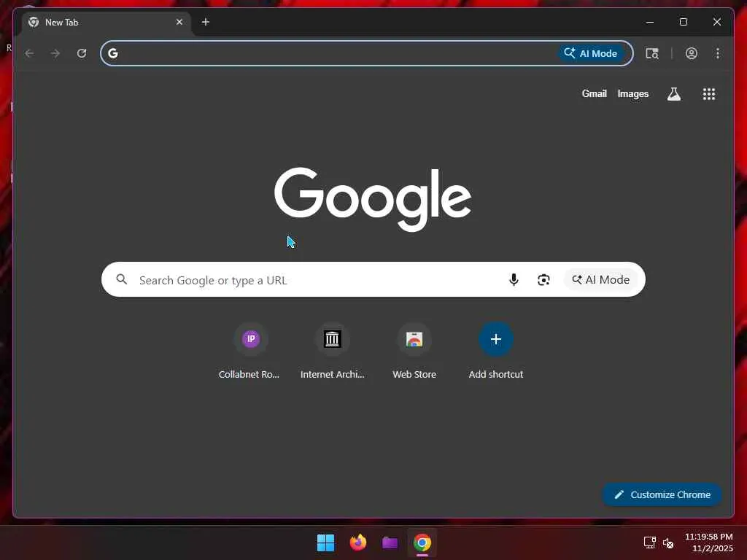Minimize the Chrome window
747x560 pixels.
tap(650, 22)
